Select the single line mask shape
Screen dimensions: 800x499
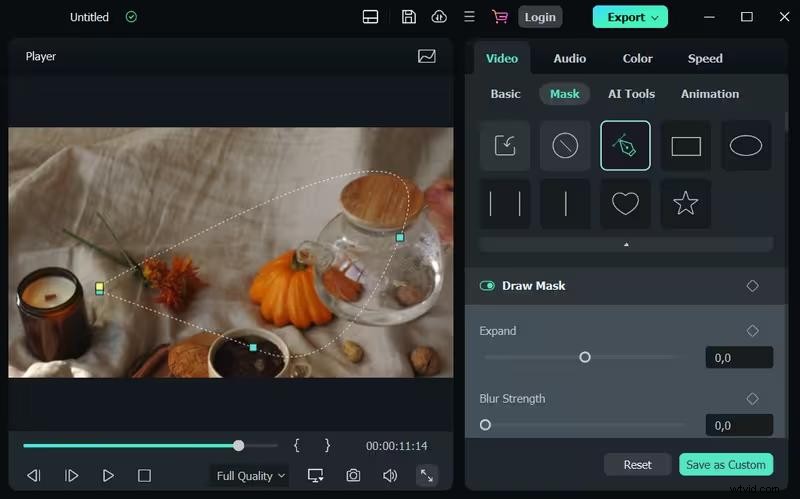[565, 204]
